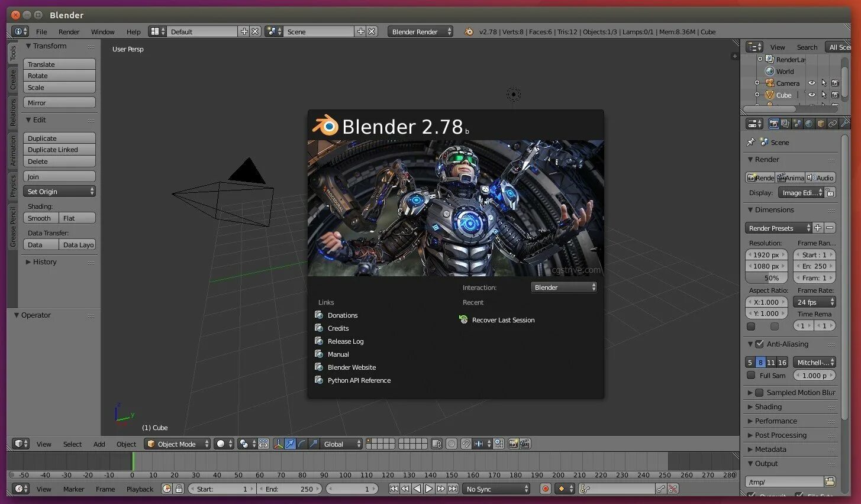Open Render Layers properties tab
Screen dimensions: 861x504
pyautogui.click(x=785, y=124)
